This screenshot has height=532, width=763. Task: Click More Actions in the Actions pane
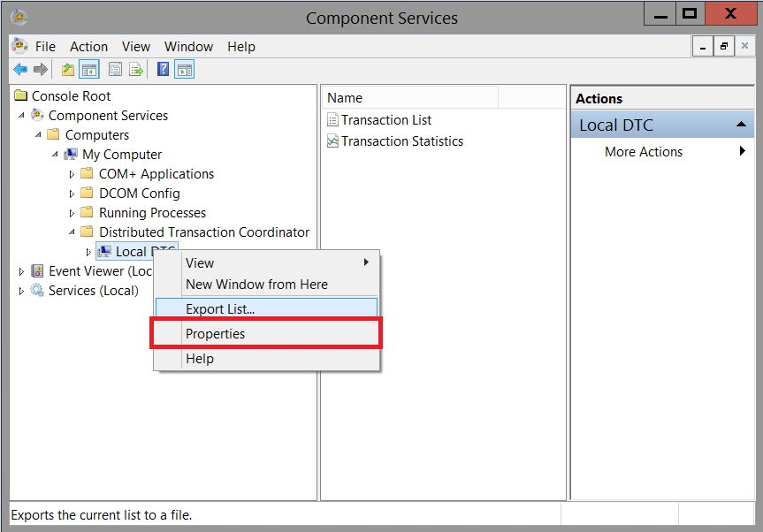(x=643, y=151)
